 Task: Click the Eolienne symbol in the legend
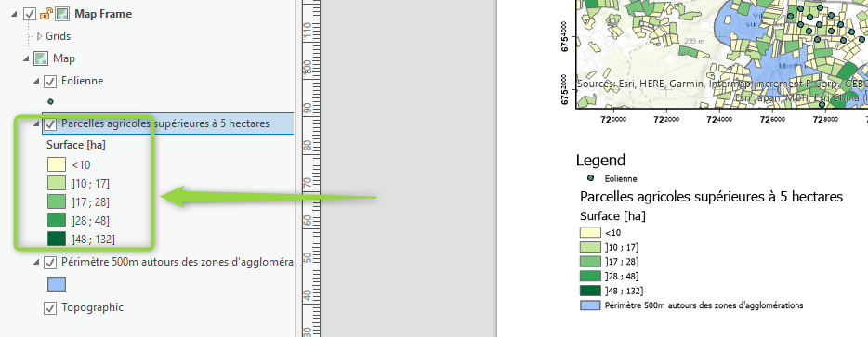coord(591,178)
